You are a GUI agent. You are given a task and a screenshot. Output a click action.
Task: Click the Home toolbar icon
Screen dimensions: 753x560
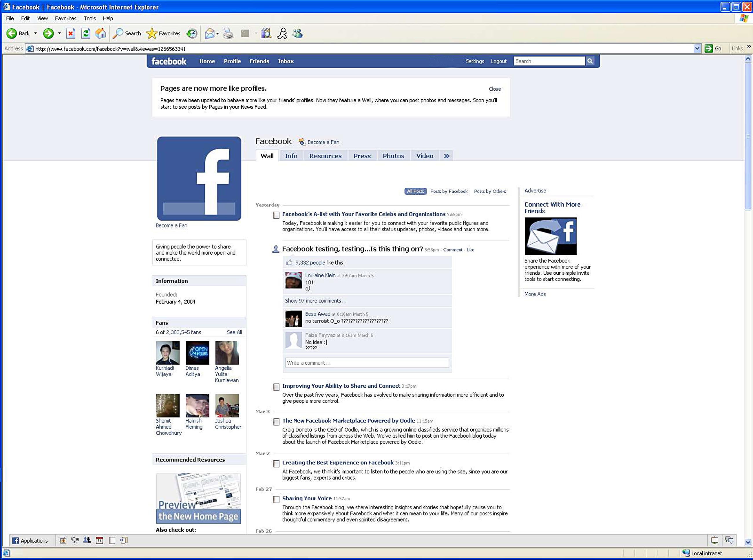[x=100, y=33]
